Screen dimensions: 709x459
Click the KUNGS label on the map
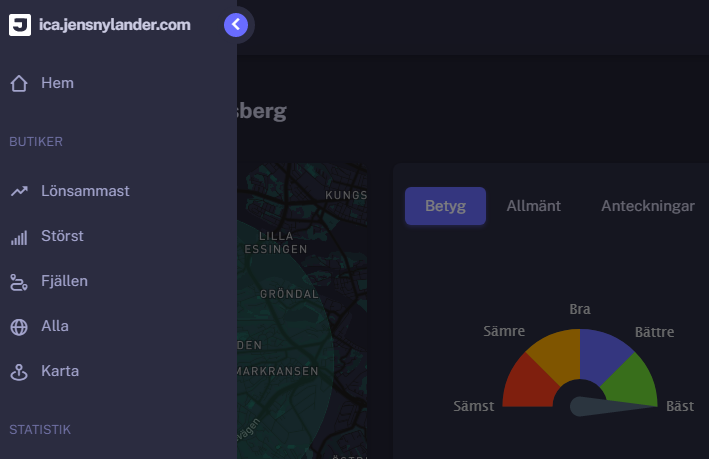tap(346, 195)
